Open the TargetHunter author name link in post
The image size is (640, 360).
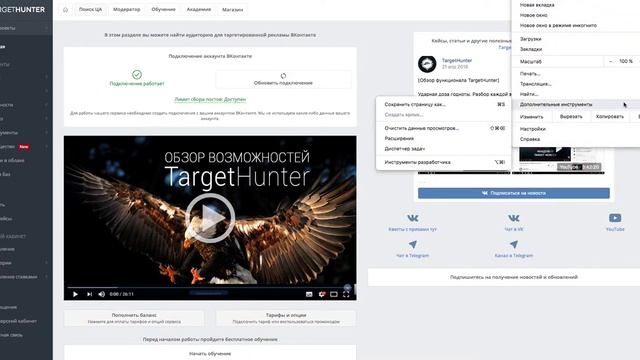[457, 60]
